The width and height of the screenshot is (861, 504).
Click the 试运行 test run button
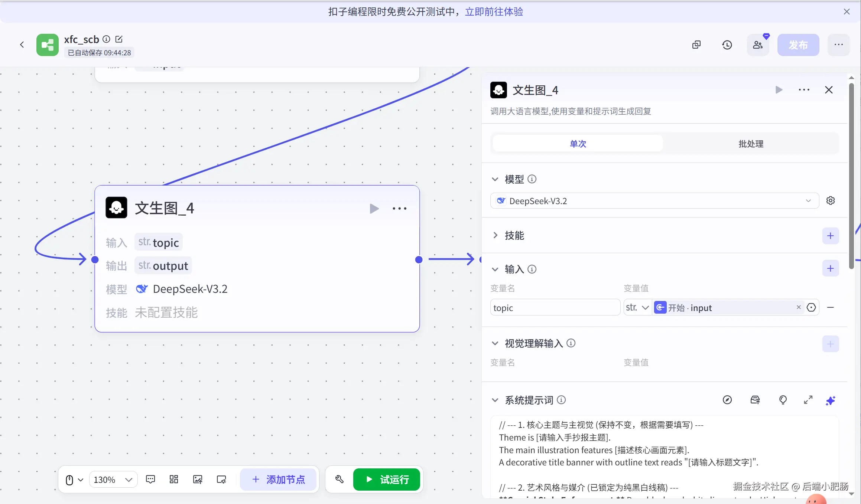[387, 480]
